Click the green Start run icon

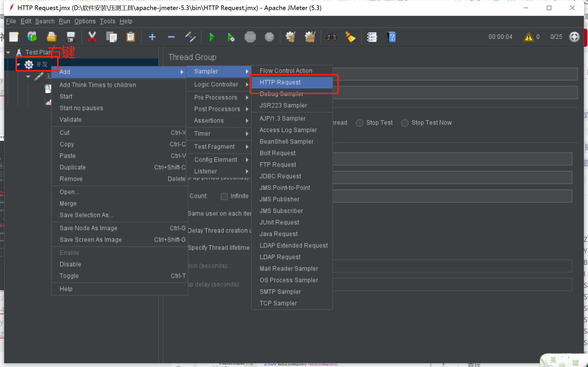point(212,37)
